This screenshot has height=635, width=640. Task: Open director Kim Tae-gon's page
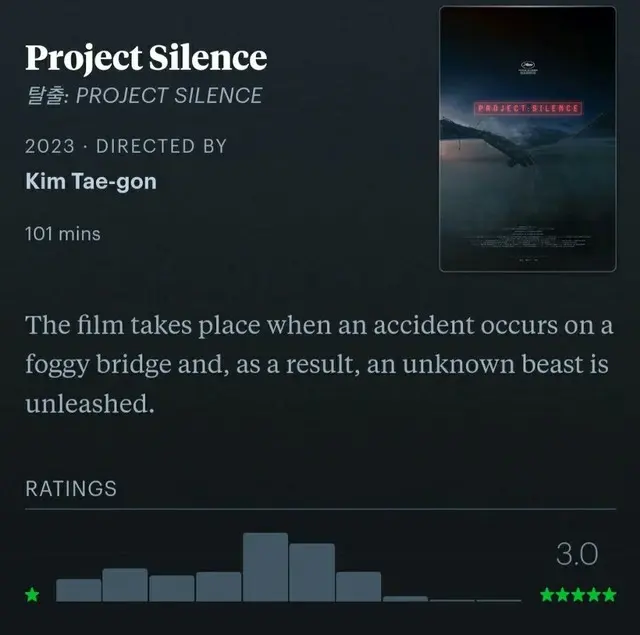point(91,181)
